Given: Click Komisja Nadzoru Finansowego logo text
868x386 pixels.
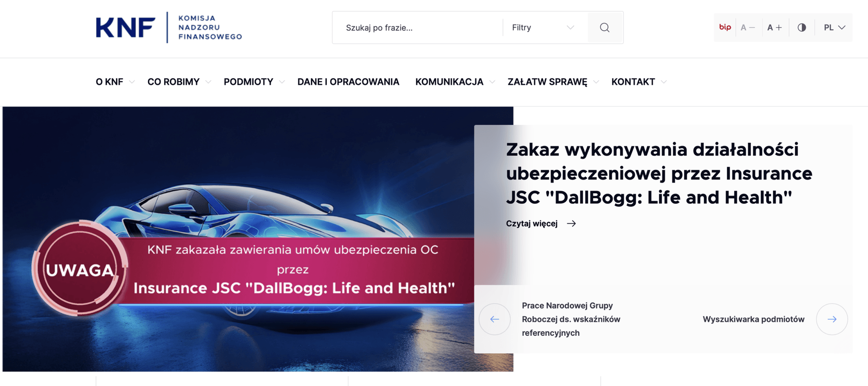Looking at the screenshot, I should coord(210,28).
